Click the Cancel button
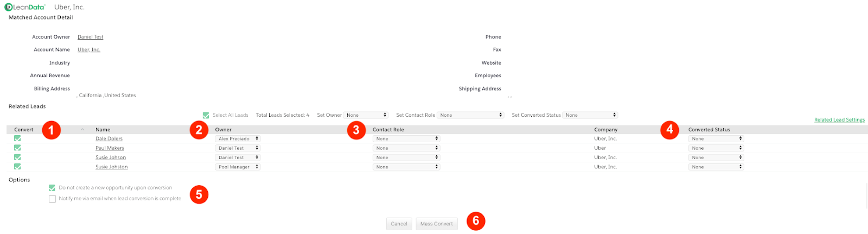This screenshot has width=868, height=234. click(x=399, y=224)
